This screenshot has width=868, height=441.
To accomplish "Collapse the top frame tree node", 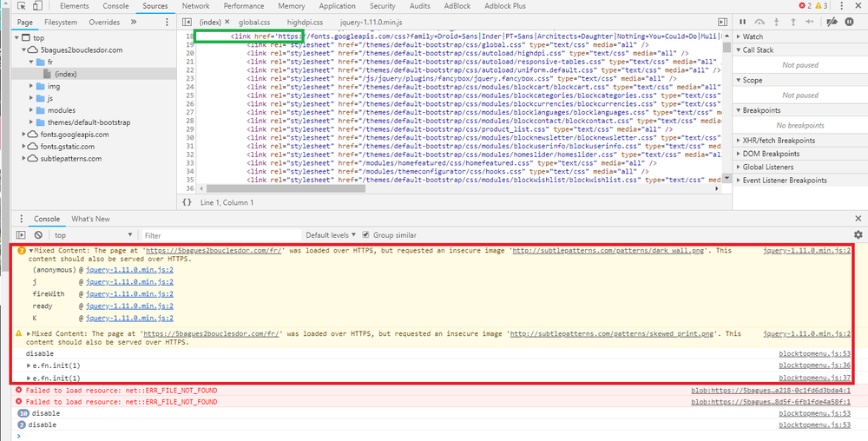I will (17, 38).
